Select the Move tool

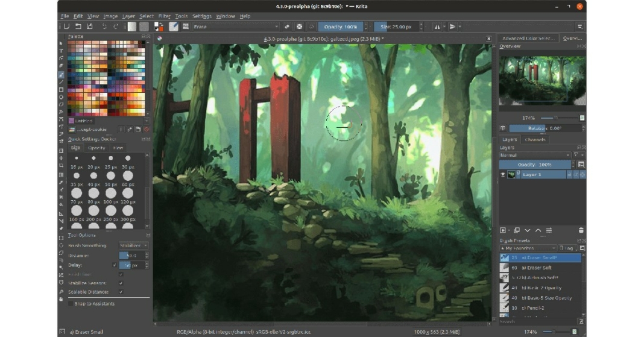(61, 158)
